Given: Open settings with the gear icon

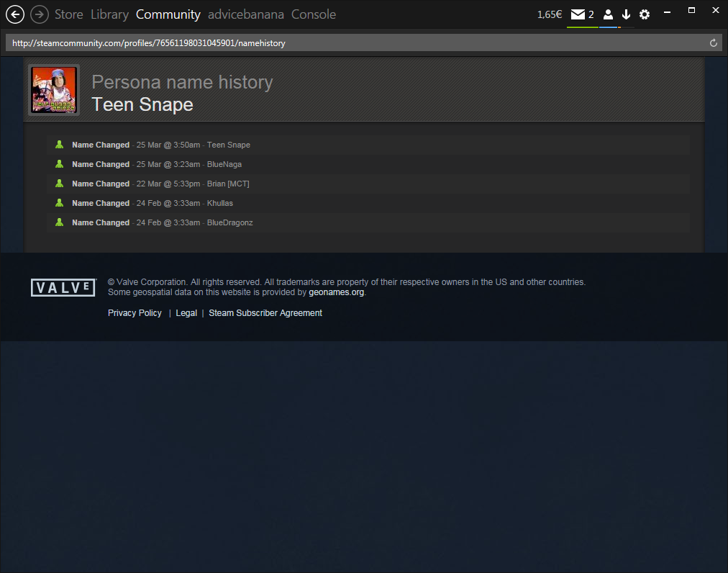Looking at the screenshot, I should coord(645,14).
